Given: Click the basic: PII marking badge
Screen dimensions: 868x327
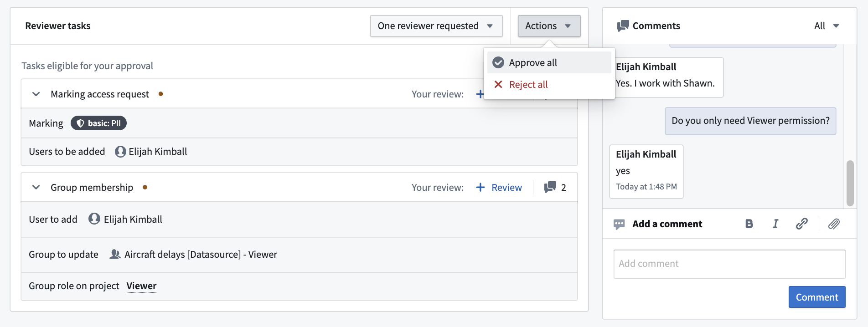Looking at the screenshot, I should tap(98, 123).
